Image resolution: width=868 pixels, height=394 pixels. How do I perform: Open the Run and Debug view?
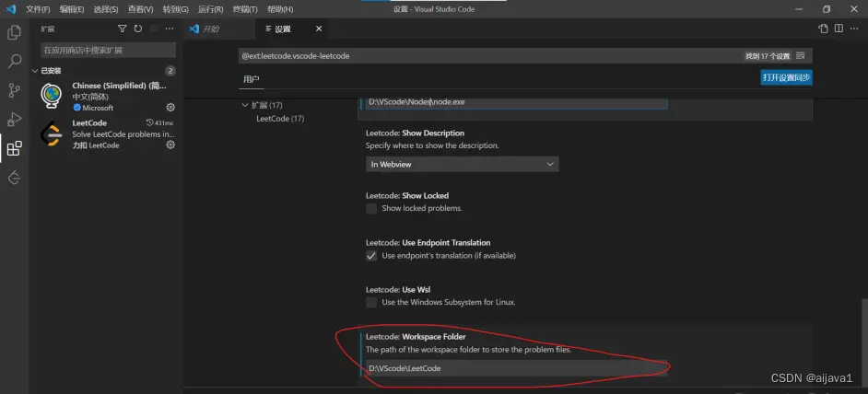(x=15, y=119)
